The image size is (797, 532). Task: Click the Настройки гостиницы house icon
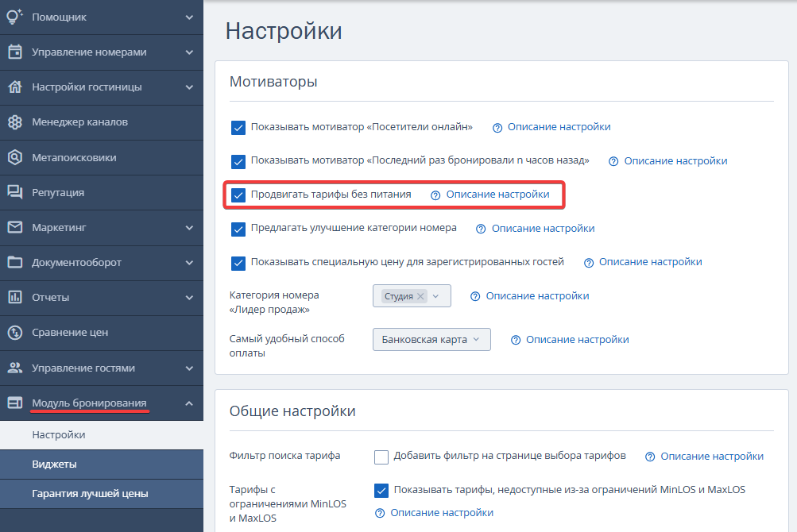pyautogui.click(x=15, y=87)
